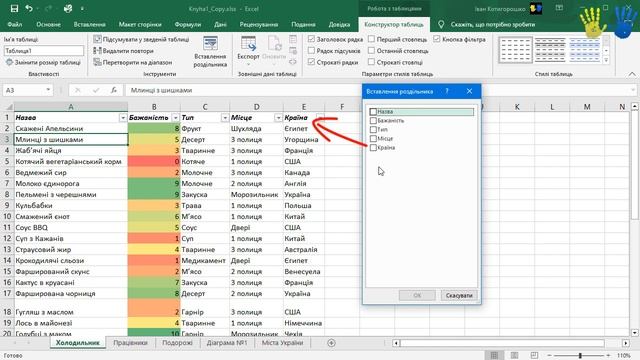Switch to the Працівники sheet tab
Screen dimensions: 640x360
131,343
